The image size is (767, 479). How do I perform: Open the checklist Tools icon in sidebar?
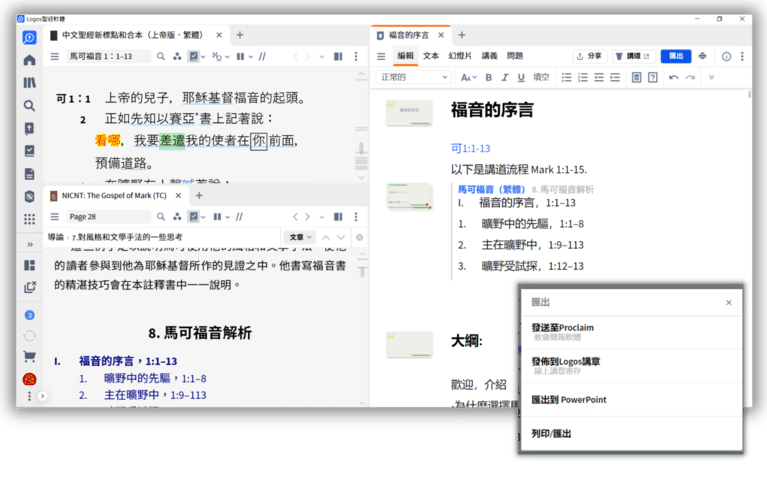(29, 151)
